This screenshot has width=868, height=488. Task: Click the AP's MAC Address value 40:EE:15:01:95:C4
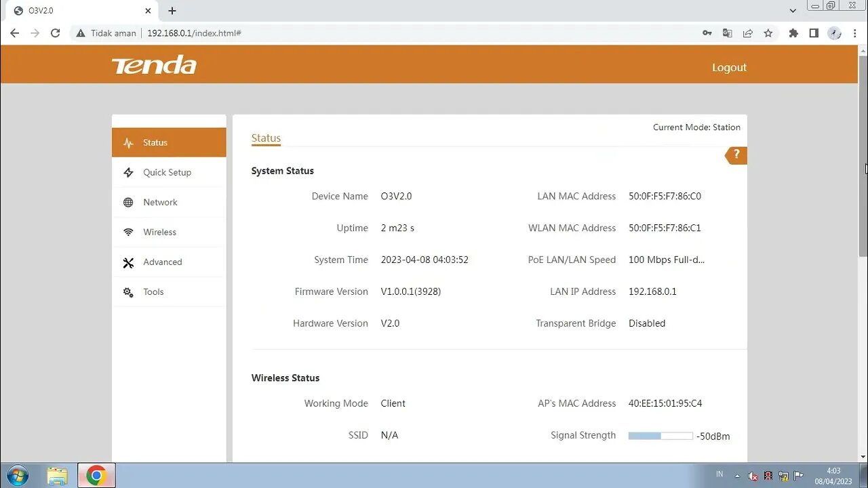[x=665, y=403]
